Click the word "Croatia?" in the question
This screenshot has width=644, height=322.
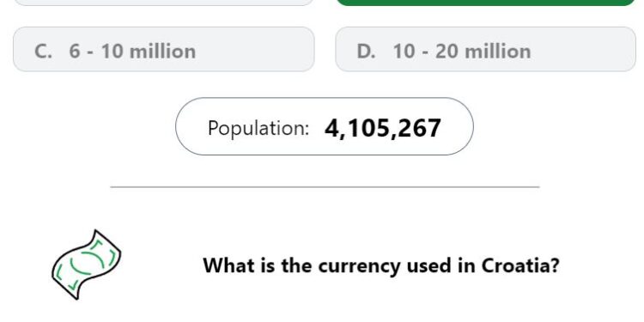[520, 265]
